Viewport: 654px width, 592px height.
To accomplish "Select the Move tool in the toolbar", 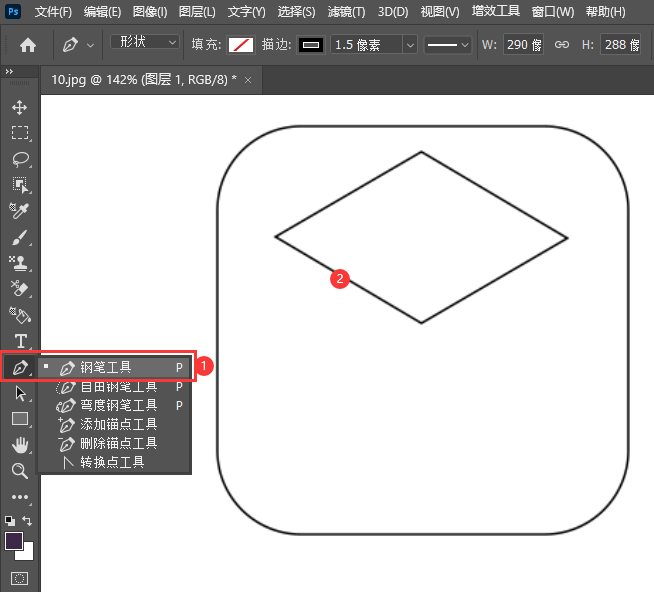I will (x=19, y=107).
